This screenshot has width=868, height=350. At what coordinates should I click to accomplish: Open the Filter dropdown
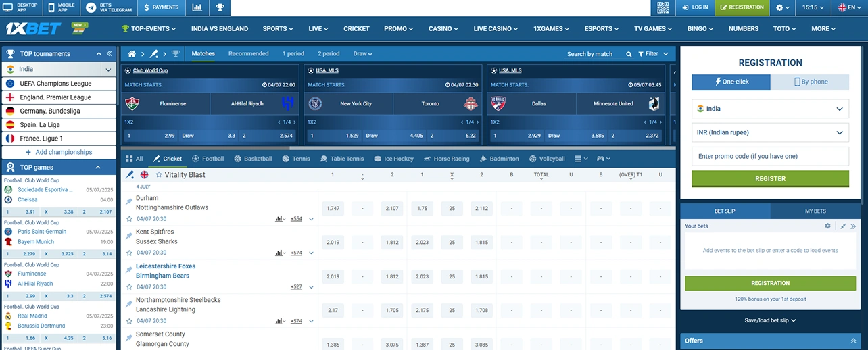point(653,54)
